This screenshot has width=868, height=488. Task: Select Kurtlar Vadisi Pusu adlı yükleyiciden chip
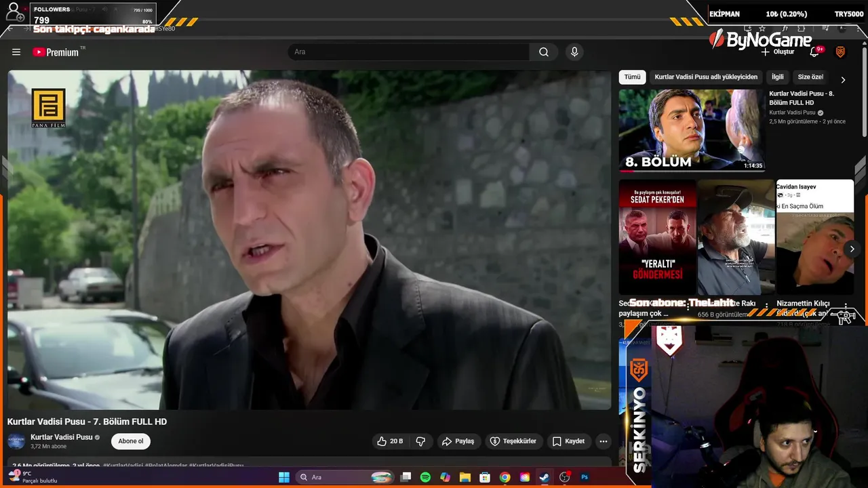[x=706, y=77]
